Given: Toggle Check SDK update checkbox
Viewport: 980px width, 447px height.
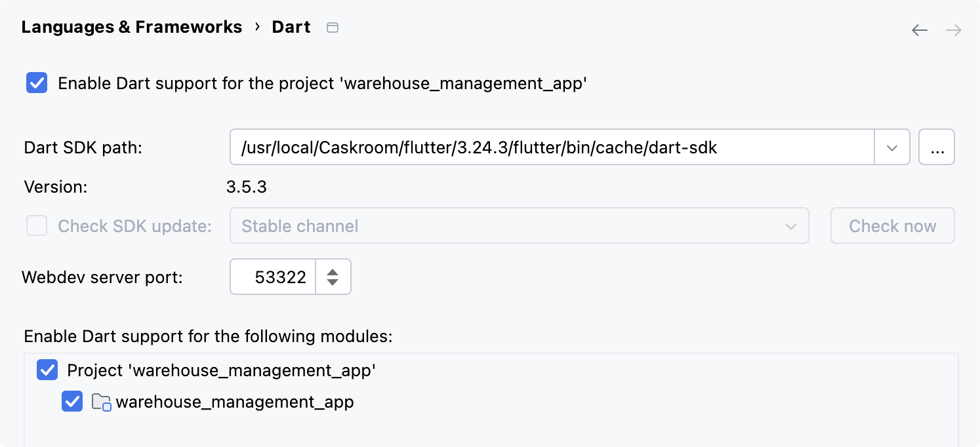Looking at the screenshot, I should tap(37, 226).
